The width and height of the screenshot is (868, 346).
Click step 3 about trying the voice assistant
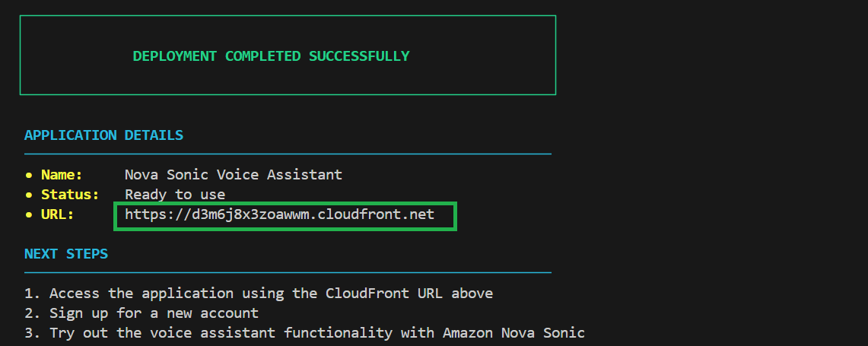tap(316, 333)
